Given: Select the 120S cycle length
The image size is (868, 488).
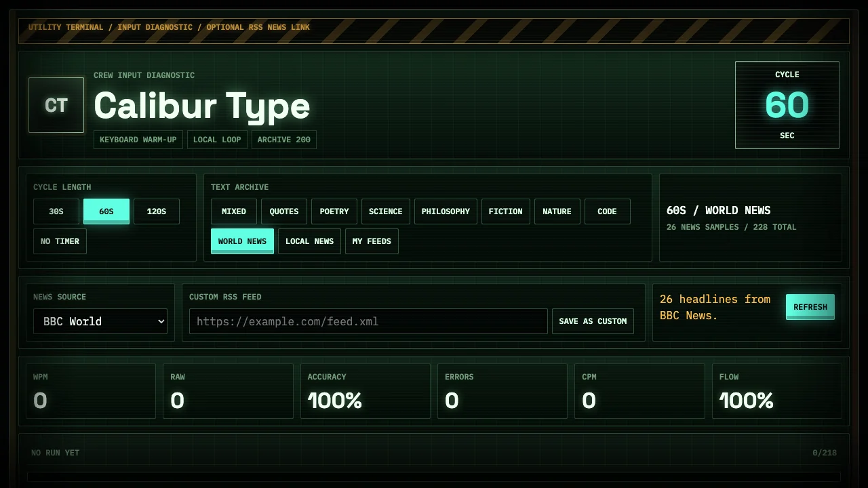Looking at the screenshot, I should (157, 211).
